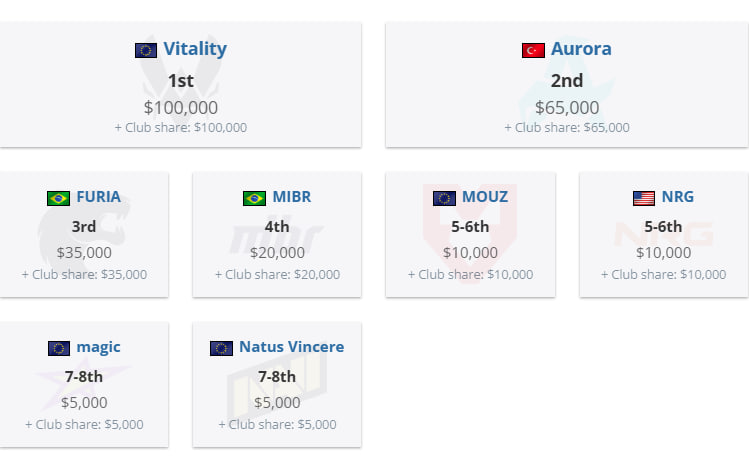The image size is (749, 461).
Task: Click NRG's club share $10,000 text
Action: (663, 275)
